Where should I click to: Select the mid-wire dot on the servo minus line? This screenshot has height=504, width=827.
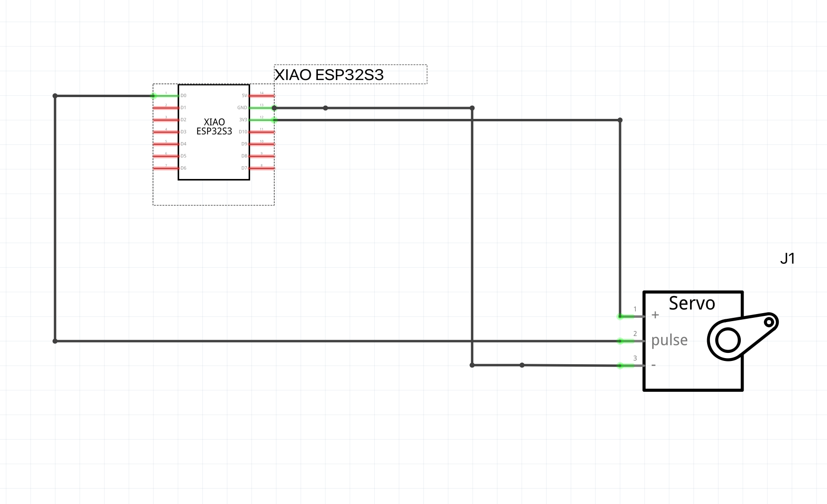pyautogui.click(x=522, y=365)
